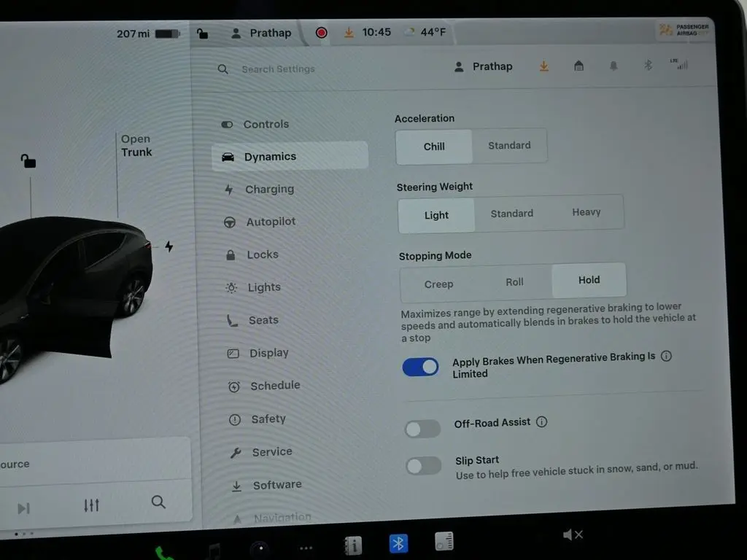
Task: Choose Creep stopping mode
Action: tap(438, 284)
